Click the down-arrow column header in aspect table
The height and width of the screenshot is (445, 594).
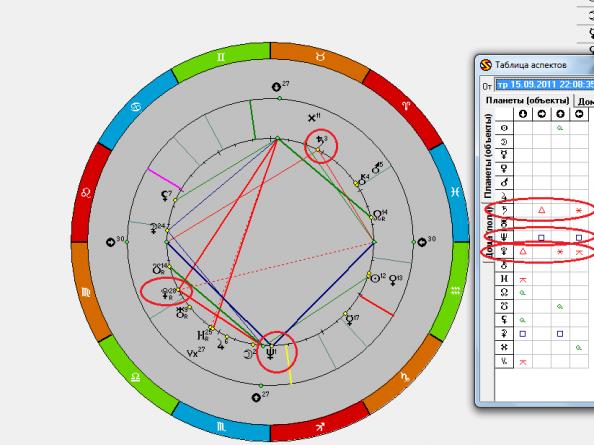[523, 114]
